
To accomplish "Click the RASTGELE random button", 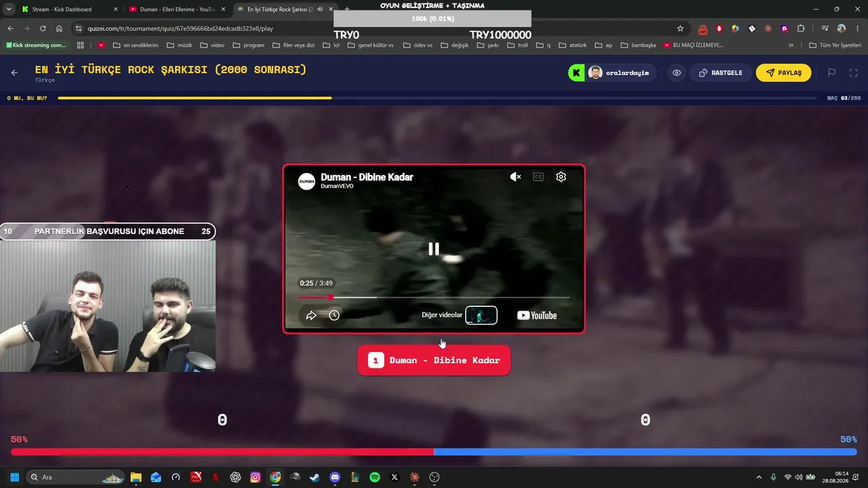I will tap(720, 73).
